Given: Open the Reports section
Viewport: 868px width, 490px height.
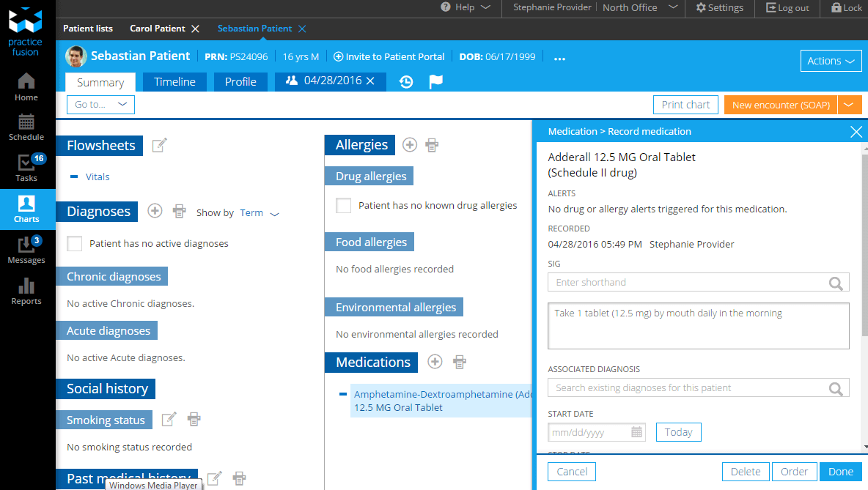Looking at the screenshot, I should tap(26, 292).
